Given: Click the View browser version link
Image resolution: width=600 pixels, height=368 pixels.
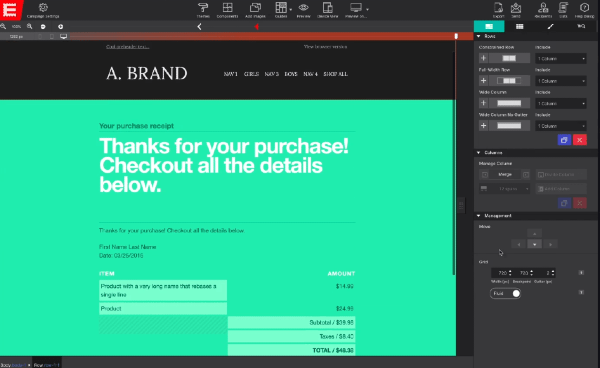Looking at the screenshot, I should pyautogui.click(x=325, y=47).
